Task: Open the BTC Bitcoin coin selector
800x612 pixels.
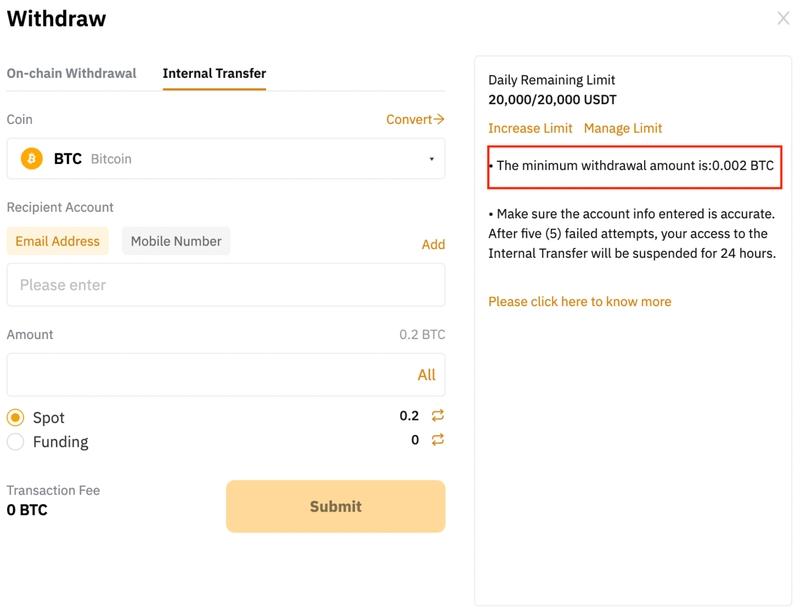Action: (225, 159)
